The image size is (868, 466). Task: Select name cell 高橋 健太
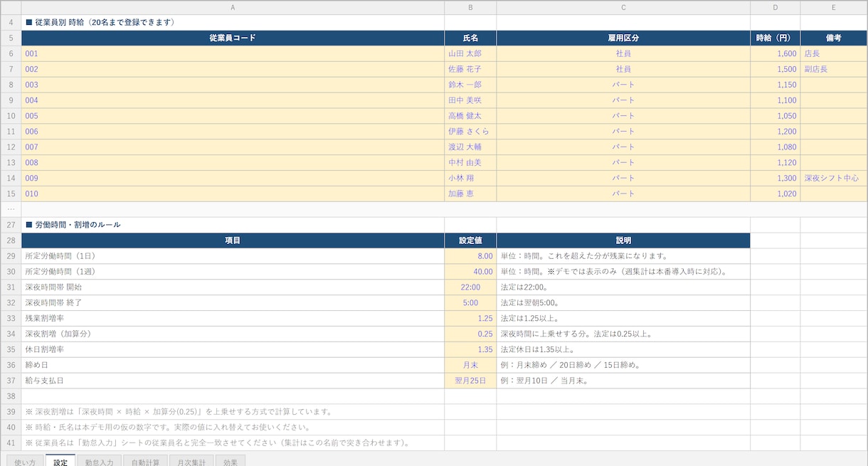pyautogui.click(x=470, y=116)
